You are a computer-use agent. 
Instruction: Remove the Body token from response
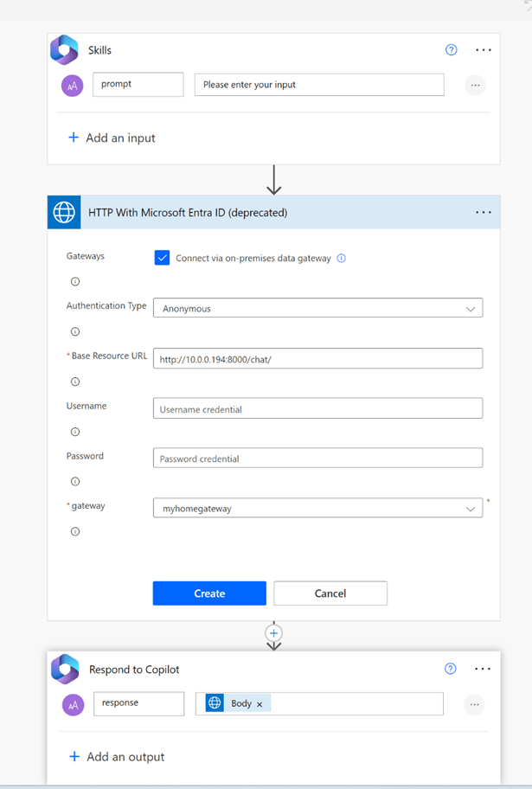[260, 704]
